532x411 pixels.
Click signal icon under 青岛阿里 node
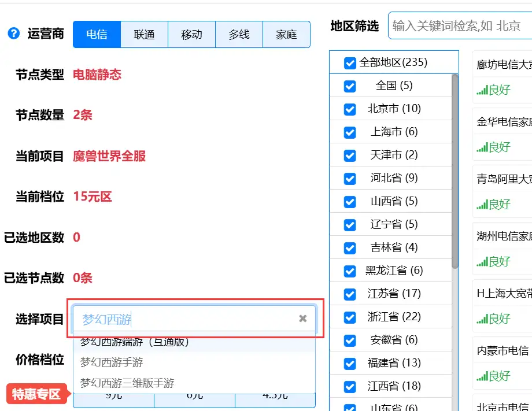[482, 205]
